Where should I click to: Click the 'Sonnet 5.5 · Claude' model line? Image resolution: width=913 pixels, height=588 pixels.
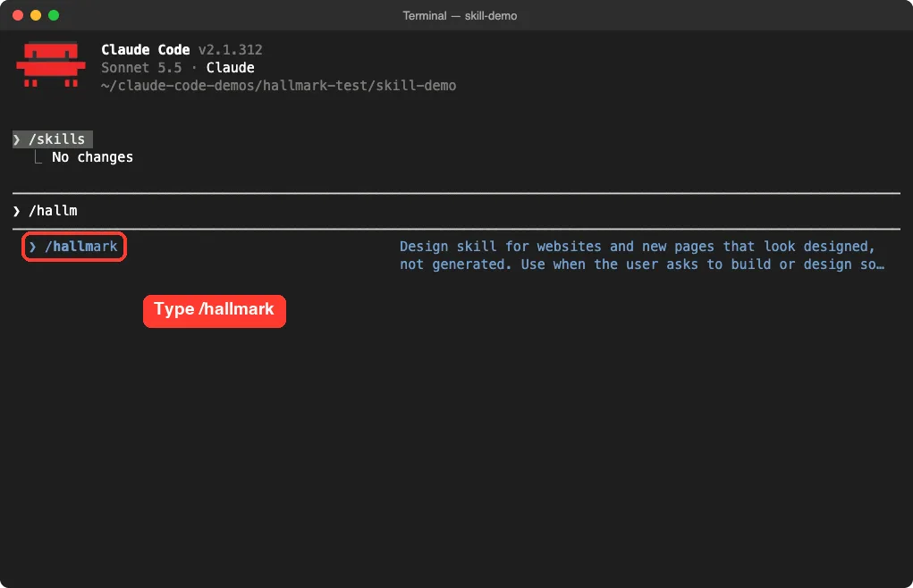178,67
